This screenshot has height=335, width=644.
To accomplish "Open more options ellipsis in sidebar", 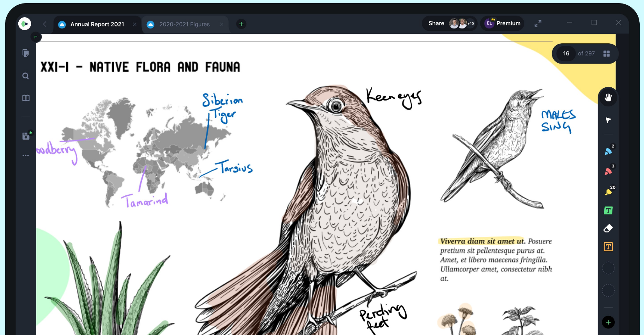I will (26, 155).
